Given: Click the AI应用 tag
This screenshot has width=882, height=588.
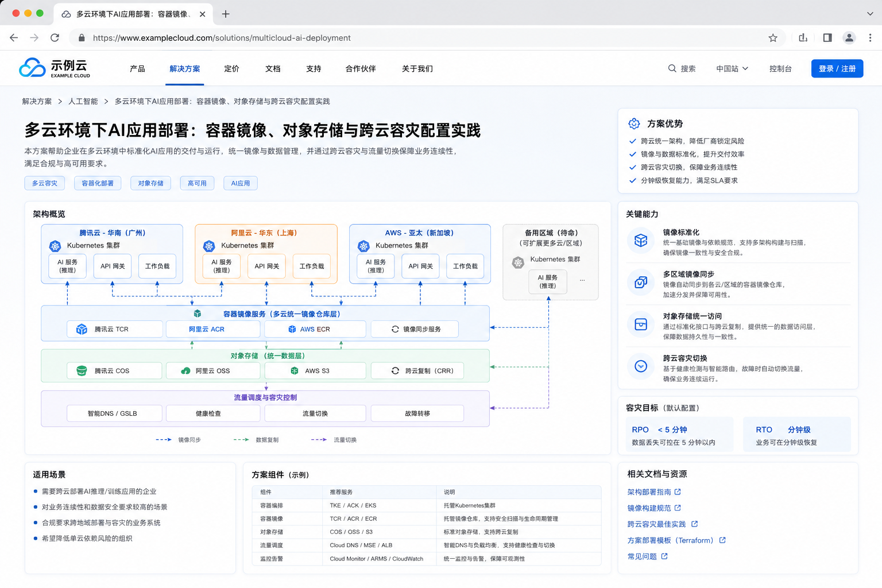Looking at the screenshot, I should tap(241, 183).
